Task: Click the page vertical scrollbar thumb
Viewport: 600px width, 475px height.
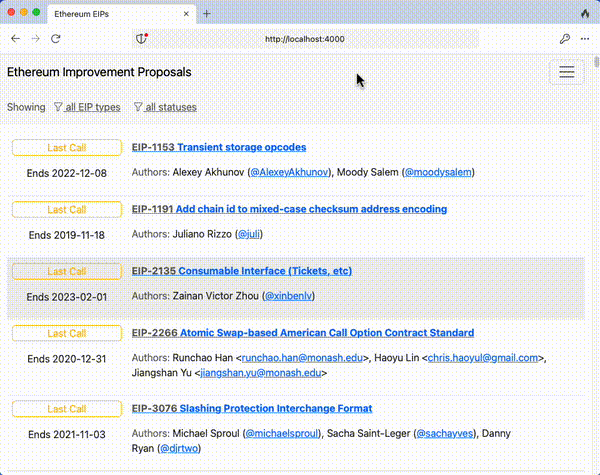Action: coord(596,61)
